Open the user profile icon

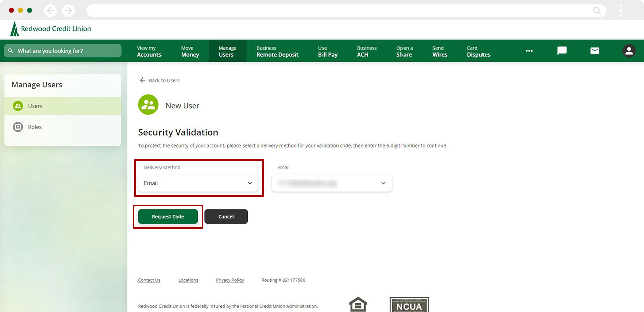coord(629,51)
